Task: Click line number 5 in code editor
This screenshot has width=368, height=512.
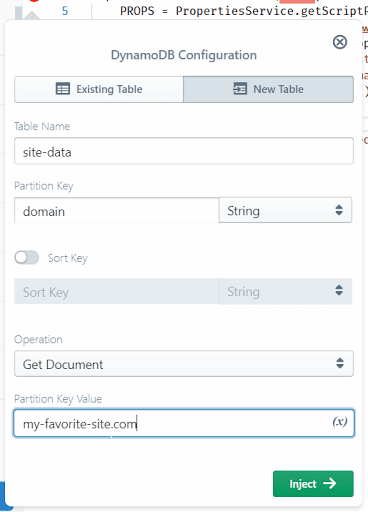Action: [65, 11]
